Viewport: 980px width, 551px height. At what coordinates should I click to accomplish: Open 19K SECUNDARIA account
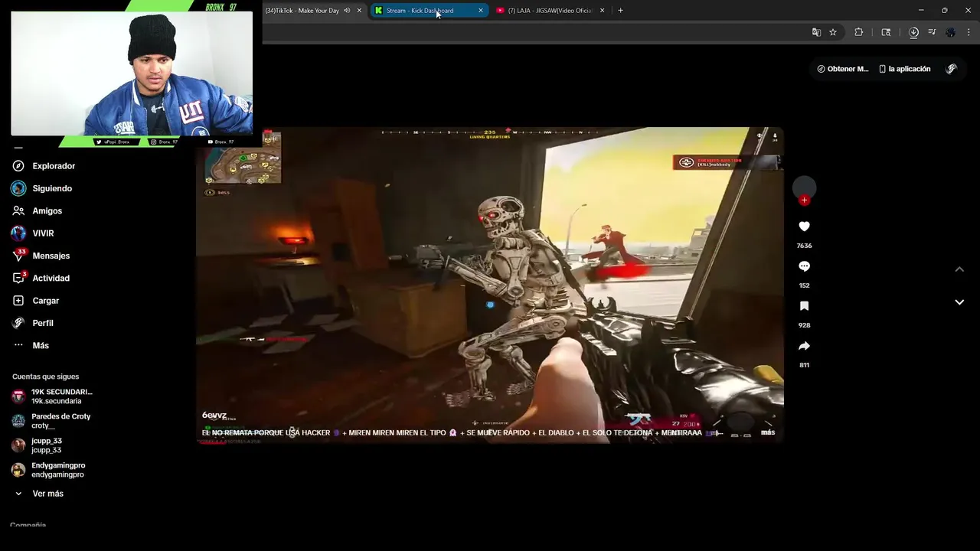(52, 396)
